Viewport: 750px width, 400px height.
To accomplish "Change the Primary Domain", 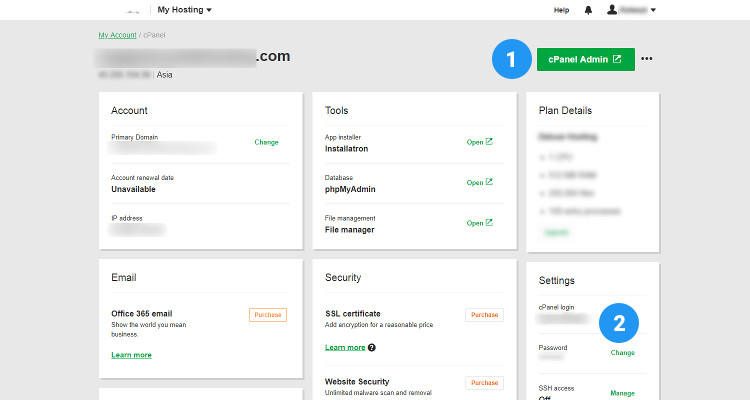I will pyautogui.click(x=266, y=142).
